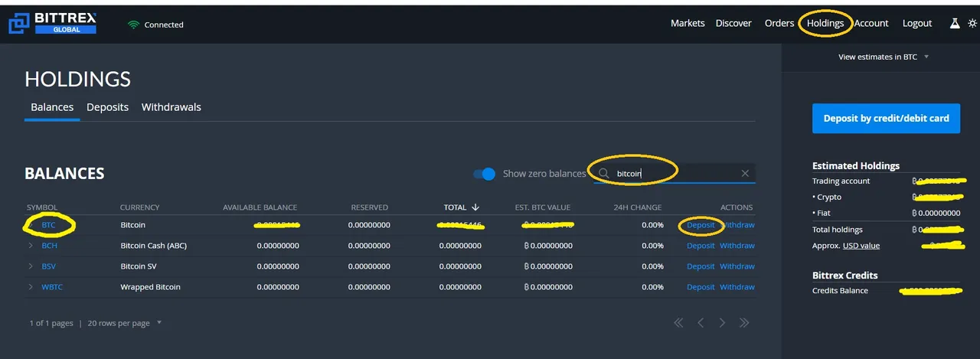Viewport: 980px width, 359px height.
Task: Click Withdraw link for Bitcoin SV row
Action: (737, 266)
